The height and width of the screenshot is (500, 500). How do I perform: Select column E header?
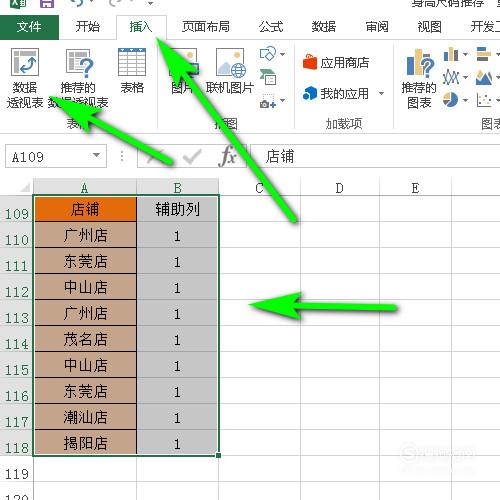tap(415, 188)
